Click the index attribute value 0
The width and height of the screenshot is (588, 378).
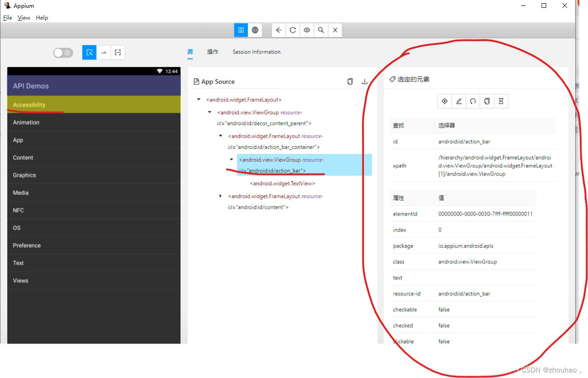(x=440, y=230)
